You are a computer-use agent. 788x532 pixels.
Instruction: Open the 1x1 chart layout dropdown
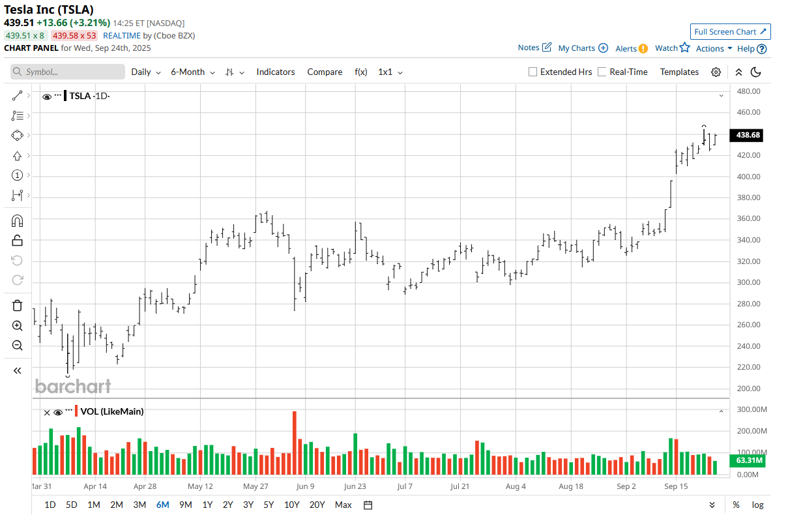[x=390, y=72]
